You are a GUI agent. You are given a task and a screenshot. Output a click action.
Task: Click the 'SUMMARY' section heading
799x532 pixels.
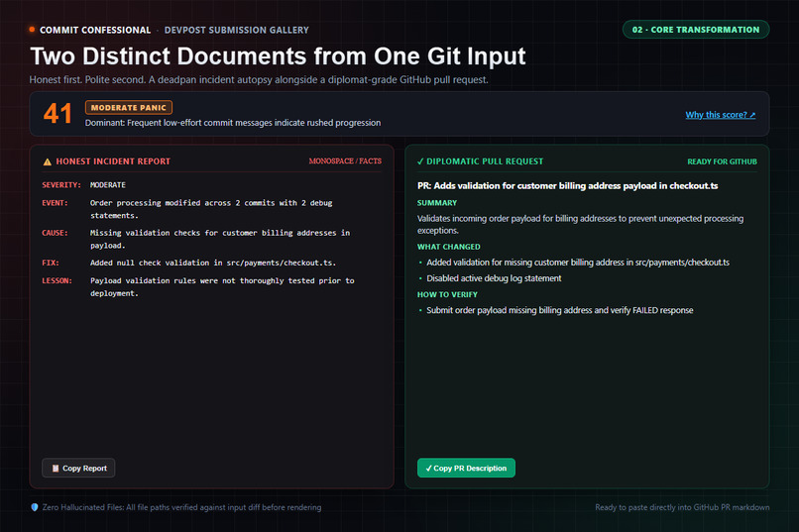437,203
